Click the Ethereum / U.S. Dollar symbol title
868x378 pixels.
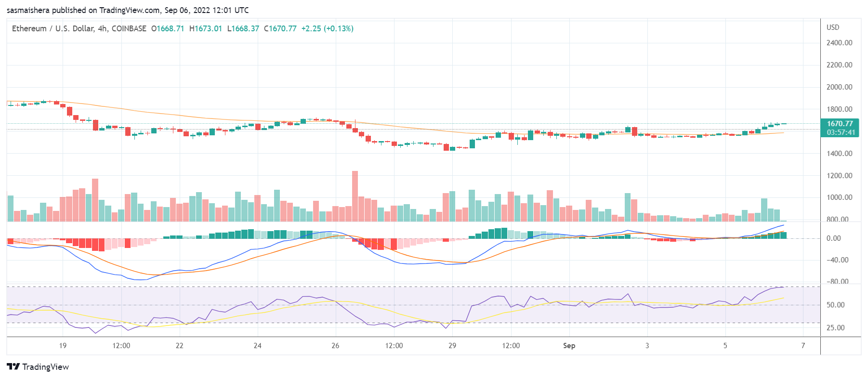(79, 28)
